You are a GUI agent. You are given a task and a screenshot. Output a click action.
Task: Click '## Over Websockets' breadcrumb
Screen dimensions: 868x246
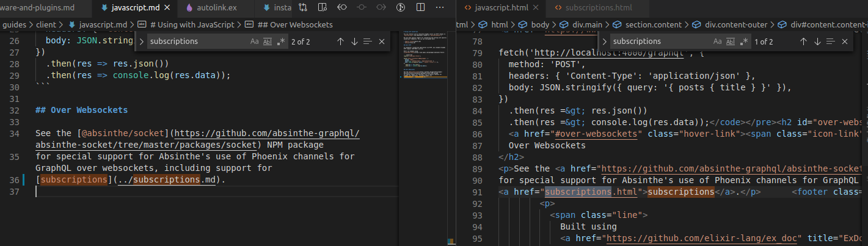[x=295, y=24]
